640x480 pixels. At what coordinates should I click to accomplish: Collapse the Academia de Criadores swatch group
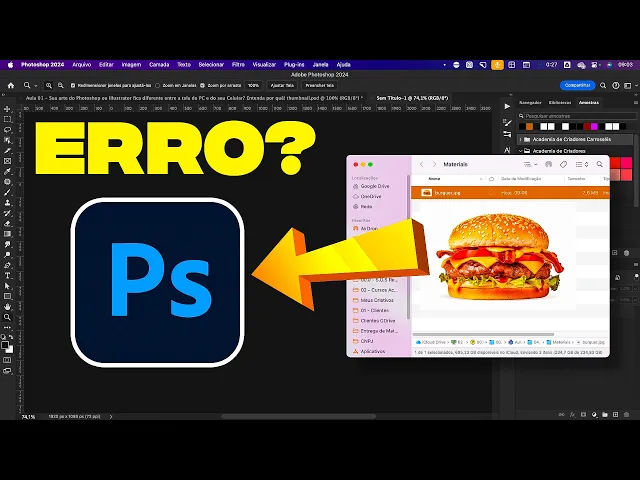point(521,151)
